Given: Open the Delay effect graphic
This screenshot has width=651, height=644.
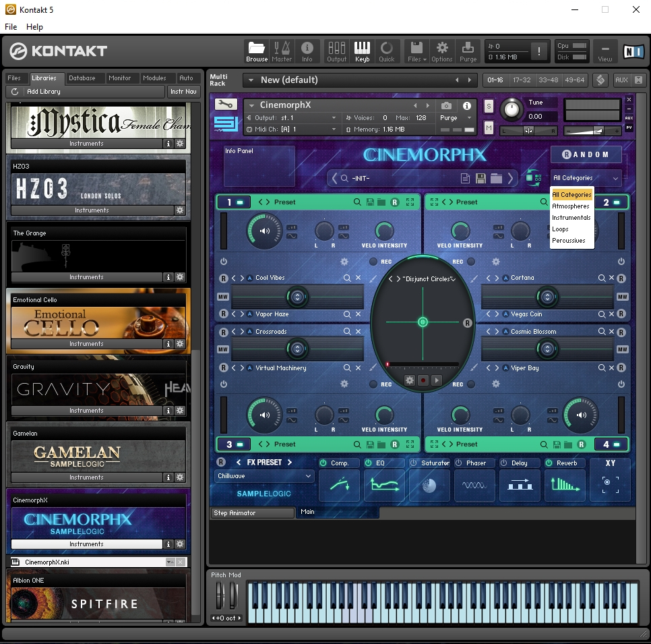Looking at the screenshot, I should point(520,485).
